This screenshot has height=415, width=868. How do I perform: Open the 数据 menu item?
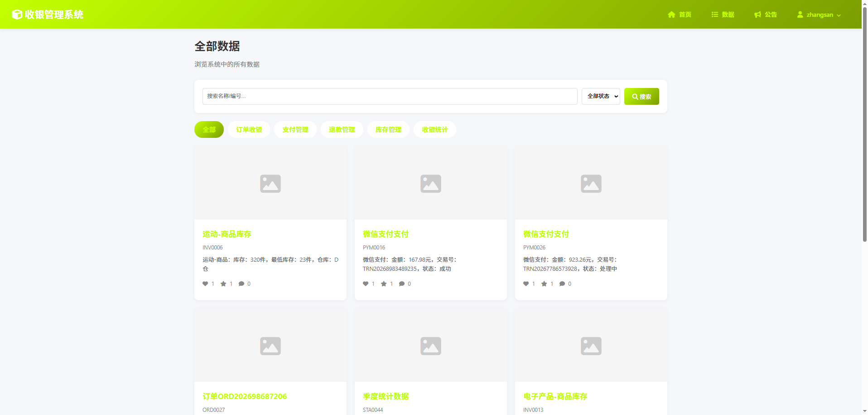(x=723, y=15)
